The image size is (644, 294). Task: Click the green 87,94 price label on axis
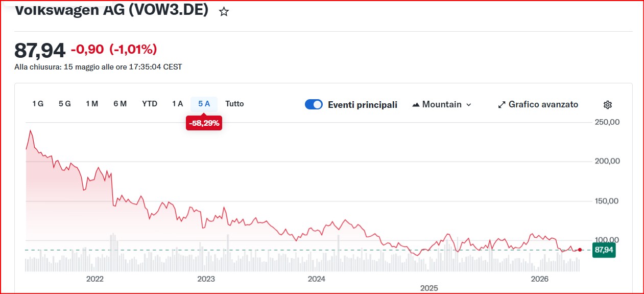click(604, 250)
